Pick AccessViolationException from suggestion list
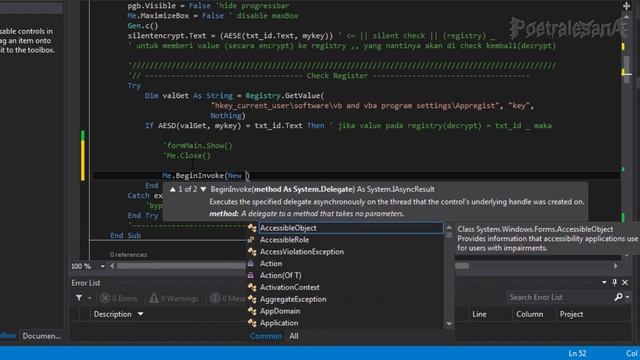Screen dimensions: 640x360 pyautogui.click(x=302, y=251)
